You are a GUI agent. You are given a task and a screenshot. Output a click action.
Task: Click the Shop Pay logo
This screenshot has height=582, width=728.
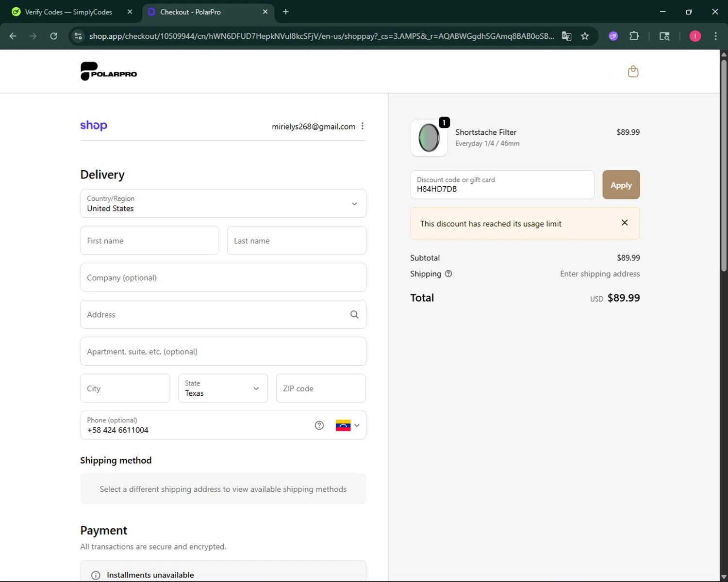94,126
